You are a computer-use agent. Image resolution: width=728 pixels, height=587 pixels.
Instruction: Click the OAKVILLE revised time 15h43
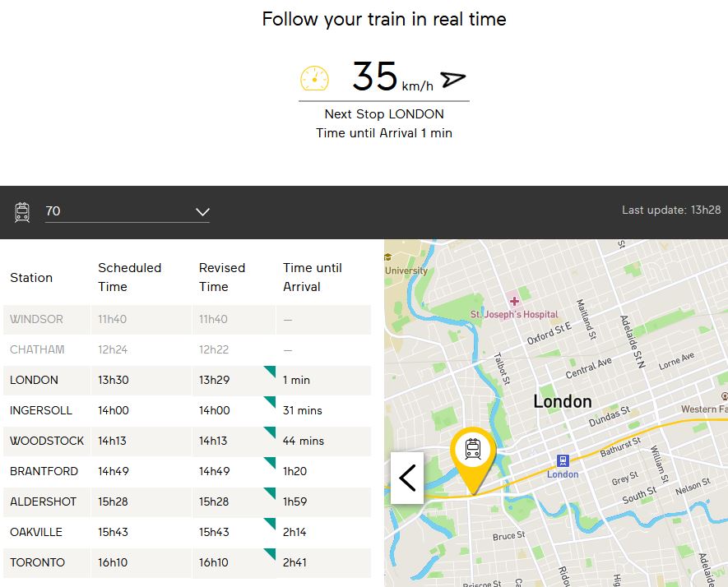214,532
